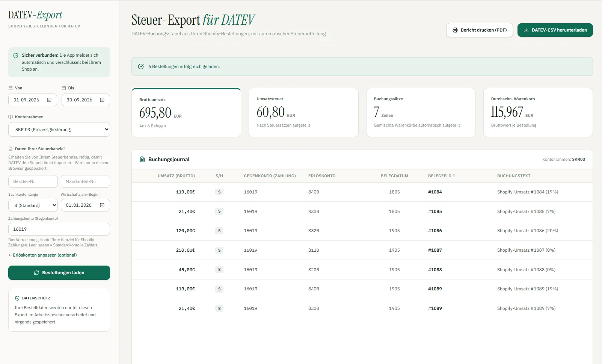602x364 pixels.
Task: Click the Von date field 01.09.2026
Action: click(33, 100)
